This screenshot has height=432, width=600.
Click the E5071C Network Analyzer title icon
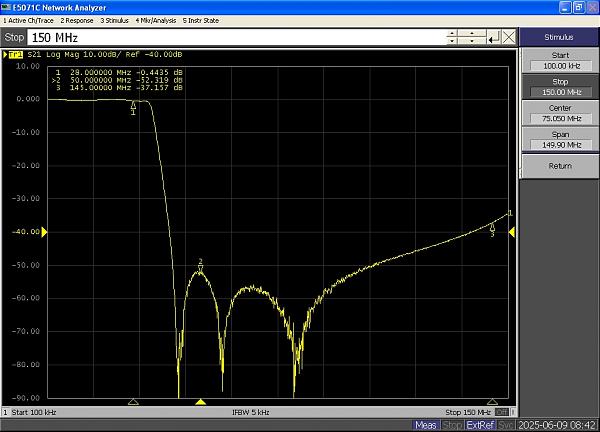tap(6, 7)
